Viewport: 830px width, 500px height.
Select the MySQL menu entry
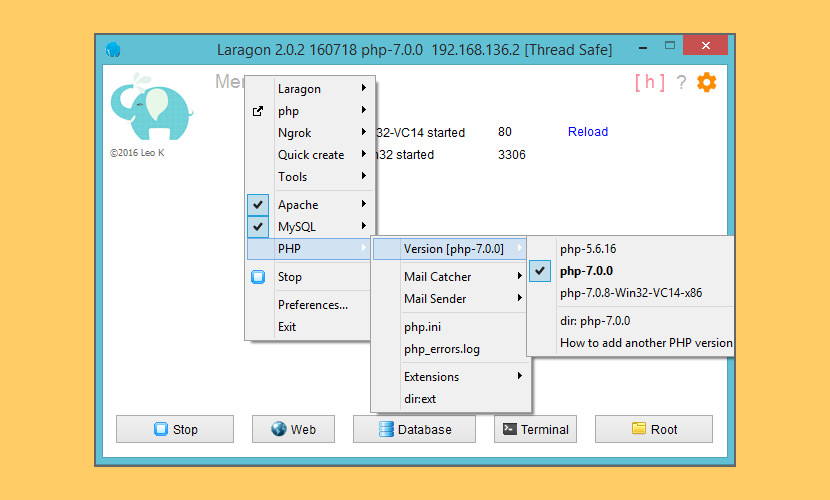pos(310,226)
